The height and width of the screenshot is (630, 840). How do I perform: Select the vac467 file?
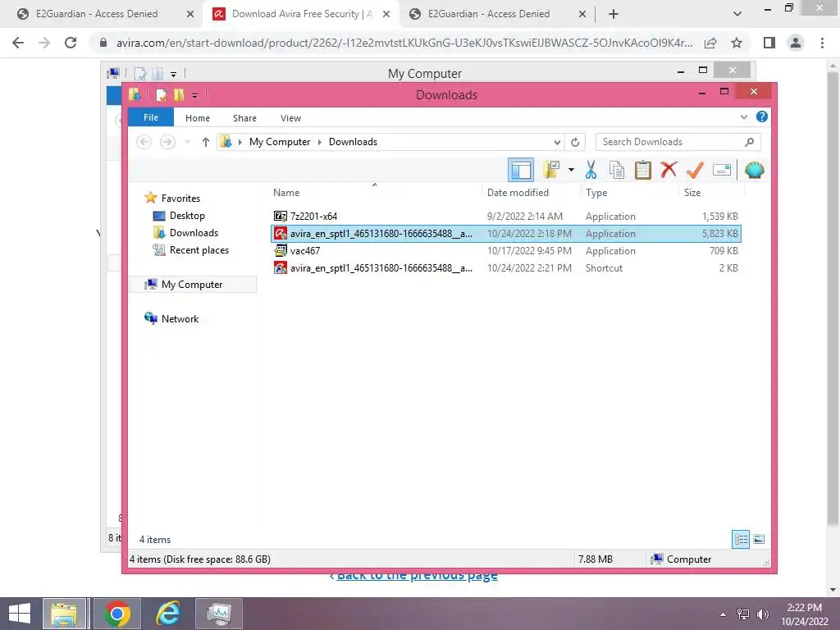click(305, 251)
